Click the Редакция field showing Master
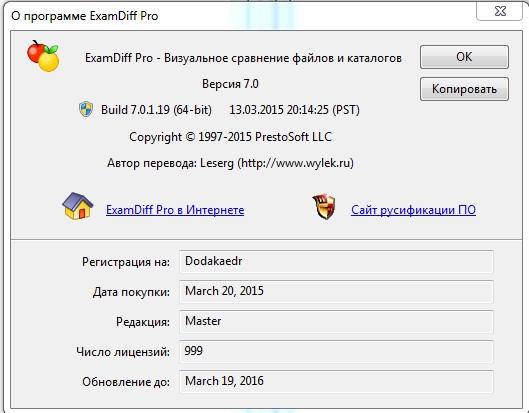The image size is (529, 413). tap(336, 321)
